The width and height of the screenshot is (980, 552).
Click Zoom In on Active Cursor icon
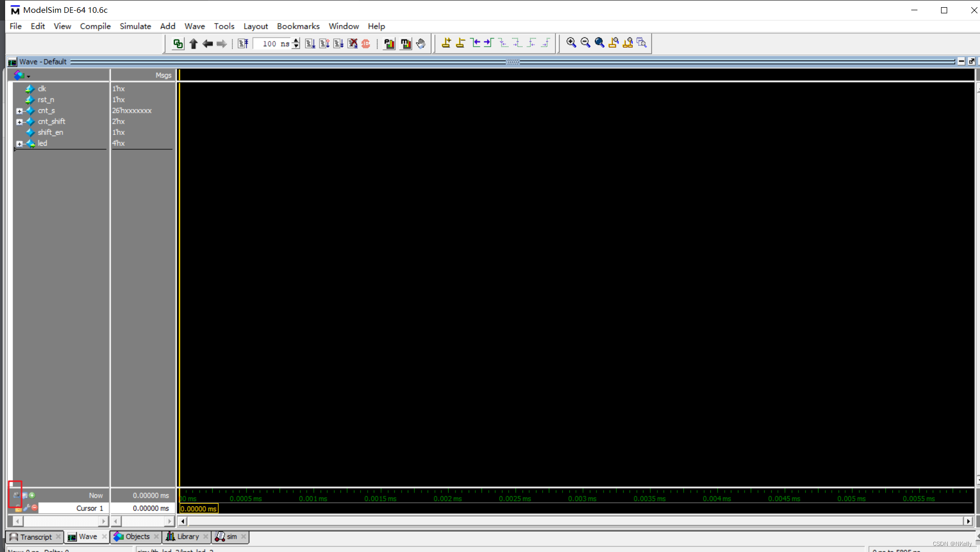tap(613, 43)
